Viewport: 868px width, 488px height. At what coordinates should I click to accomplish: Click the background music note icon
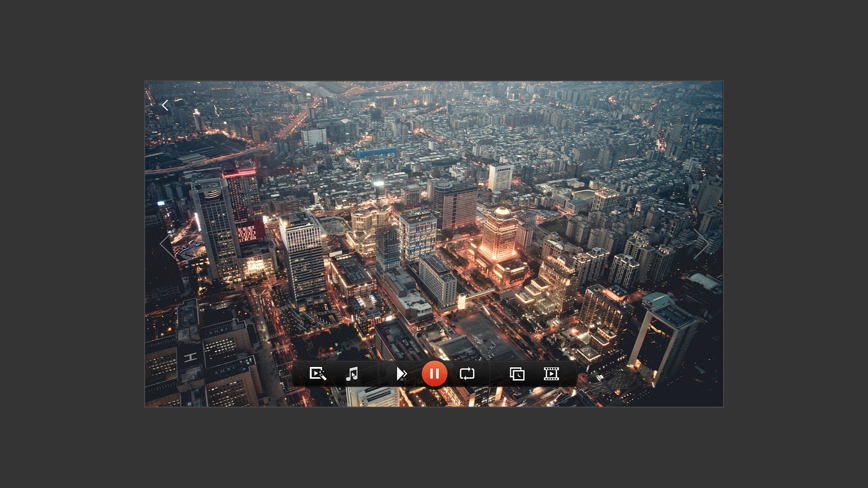pyautogui.click(x=352, y=374)
